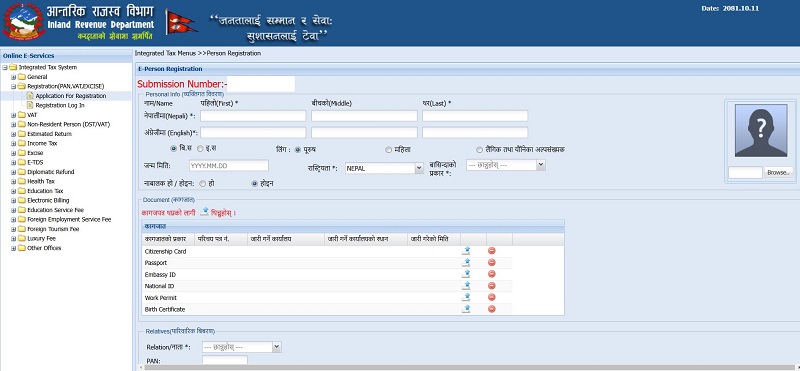This screenshot has width=800, height=371.
Task: Choose महिला gender radio button
Action: (389, 150)
